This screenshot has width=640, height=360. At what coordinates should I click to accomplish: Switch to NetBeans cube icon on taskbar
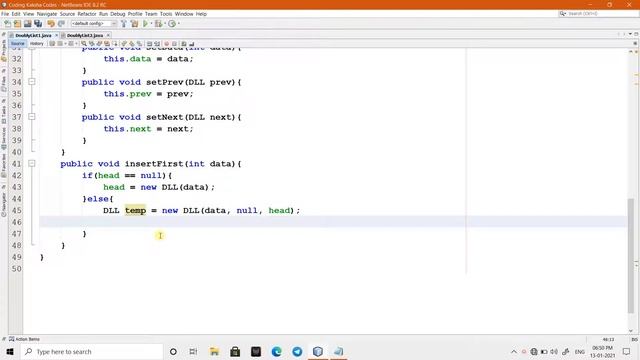318,351
